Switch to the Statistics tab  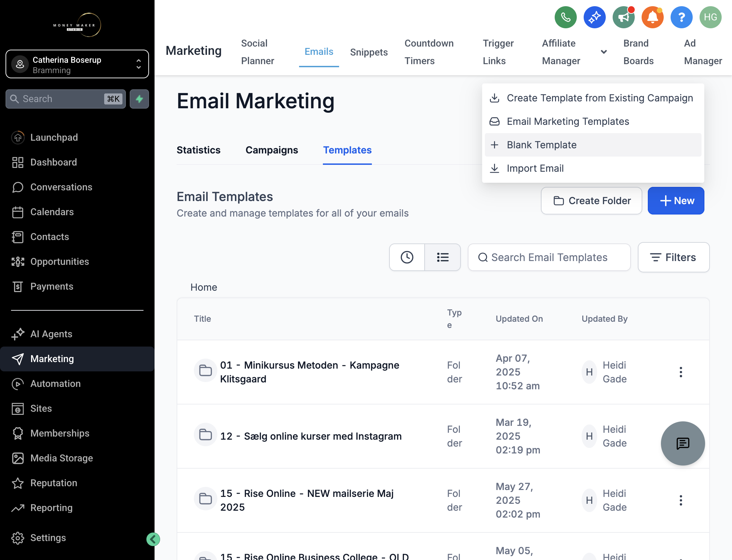tap(198, 150)
